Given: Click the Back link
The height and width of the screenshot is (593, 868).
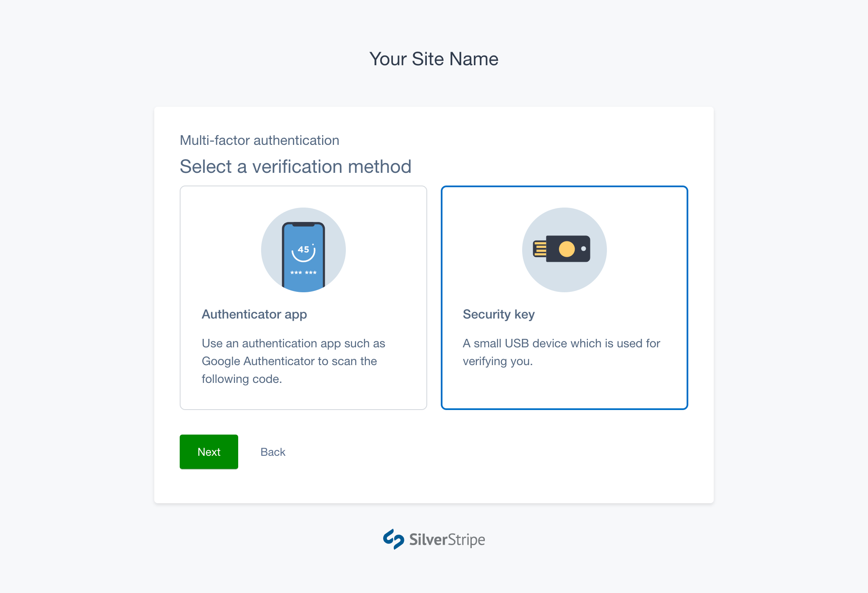Looking at the screenshot, I should tap(273, 452).
